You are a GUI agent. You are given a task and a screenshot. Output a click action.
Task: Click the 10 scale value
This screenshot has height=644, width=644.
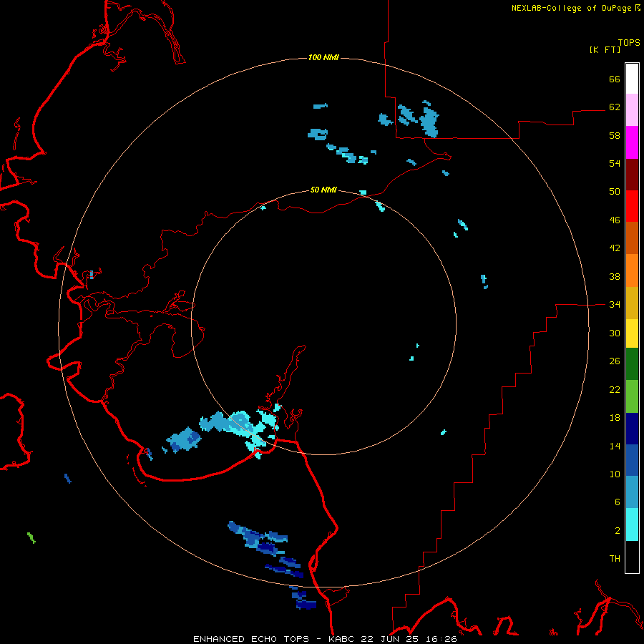coord(615,474)
